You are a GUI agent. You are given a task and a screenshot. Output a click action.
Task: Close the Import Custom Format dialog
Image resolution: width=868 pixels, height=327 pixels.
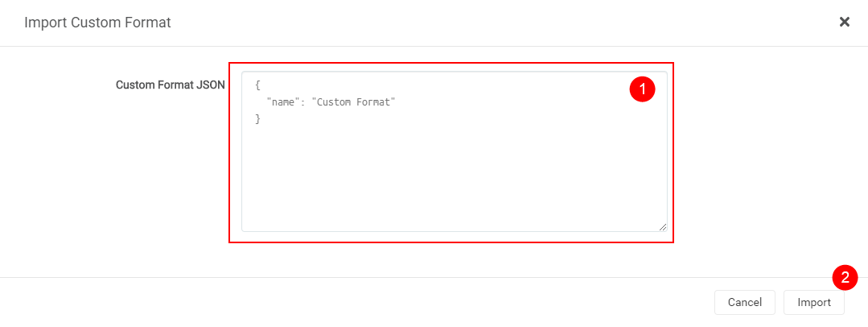point(845,22)
